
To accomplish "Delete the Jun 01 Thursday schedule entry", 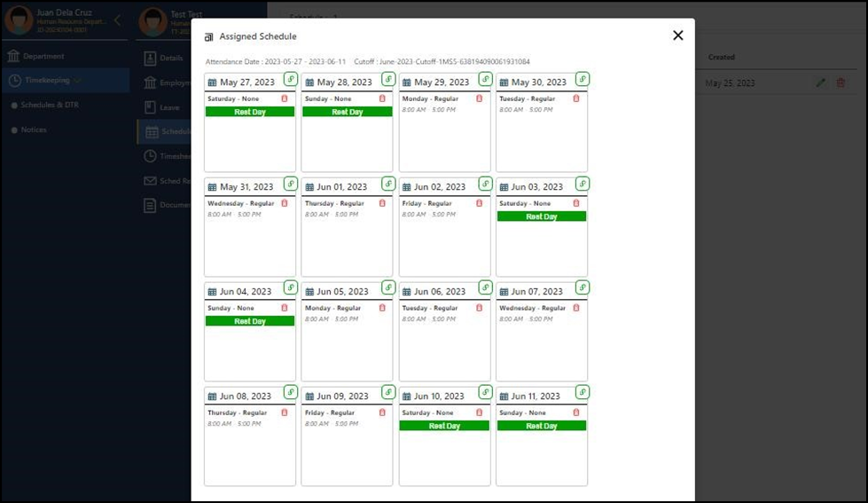I will click(382, 203).
